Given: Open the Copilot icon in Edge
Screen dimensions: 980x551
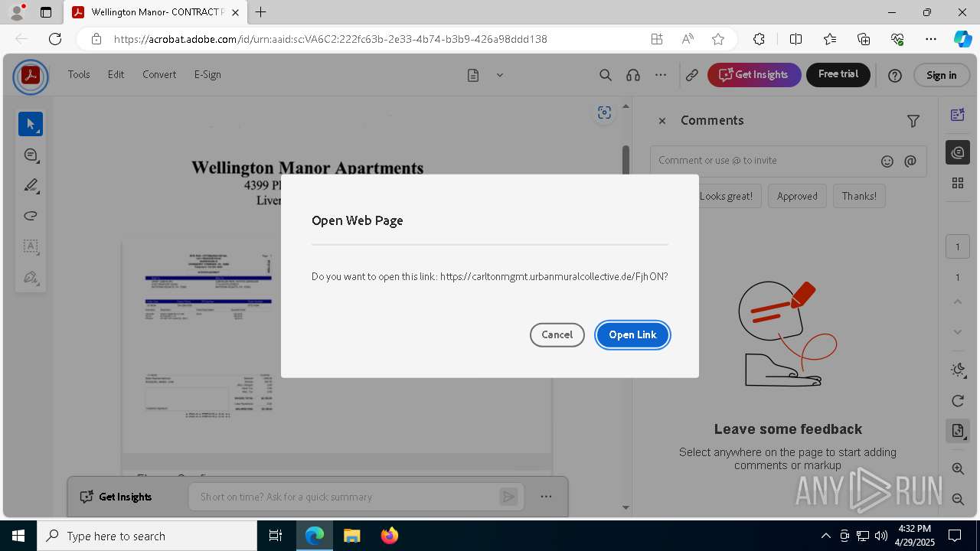Looking at the screenshot, I should pyautogui.click(x=962, y=39).
